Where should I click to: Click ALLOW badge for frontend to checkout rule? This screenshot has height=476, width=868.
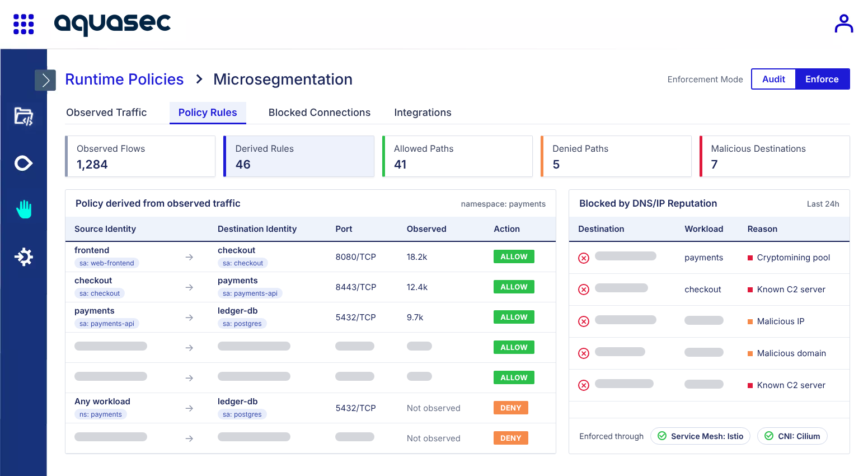(x=514, y=256)
